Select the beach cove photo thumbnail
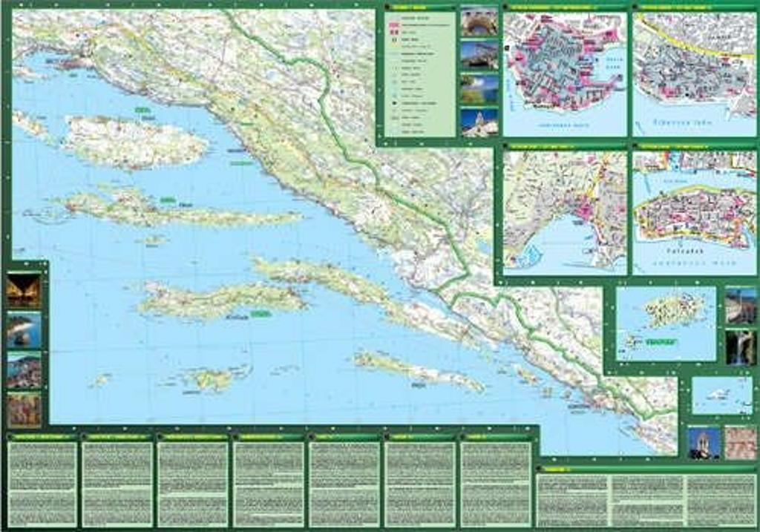This screenshot has height=532, width=760. coord(24,330)
